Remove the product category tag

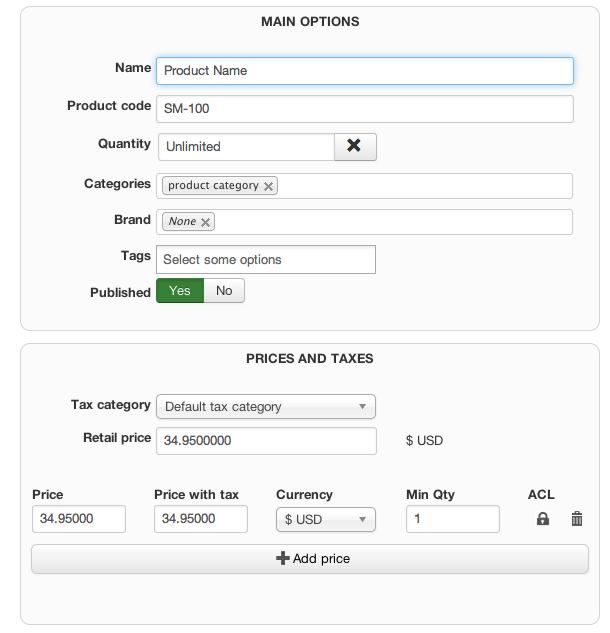point(269,186)
